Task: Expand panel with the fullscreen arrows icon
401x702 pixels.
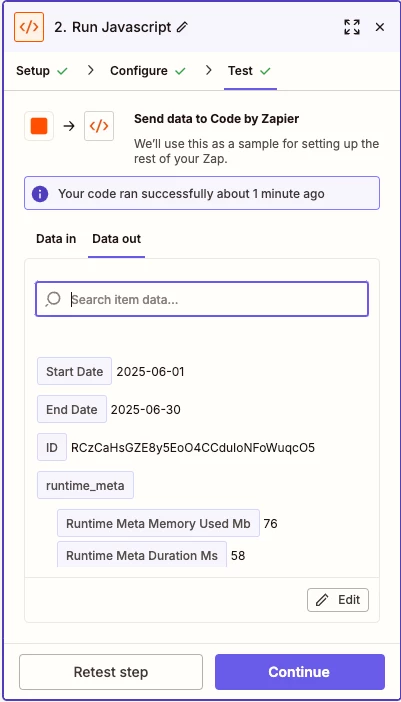Action: click(352, 27)
